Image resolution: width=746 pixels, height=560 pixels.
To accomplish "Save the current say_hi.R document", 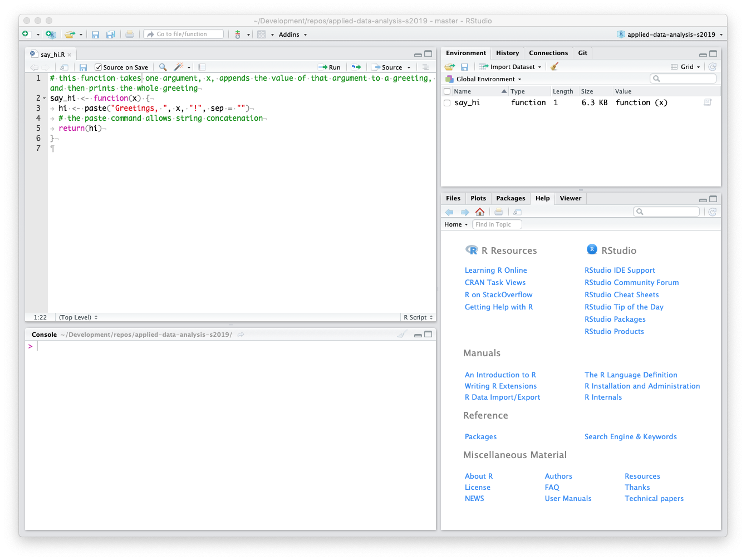I will [x=83, y=67].
